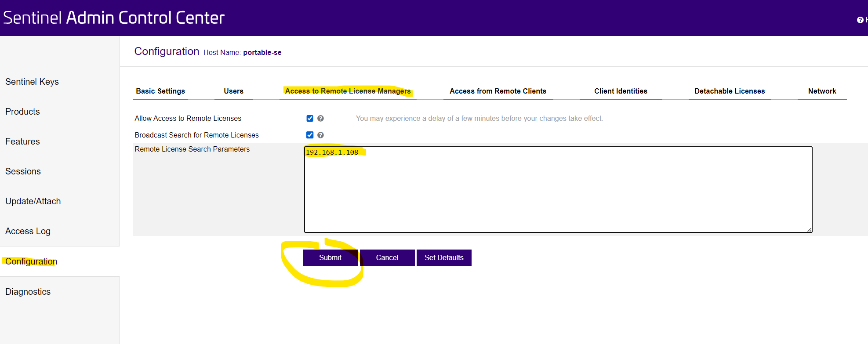Image resolution: width=868 pixels, height=344 pixels.
Task: Open Sentinel Keys in sidebar
Action: point(32,82)
